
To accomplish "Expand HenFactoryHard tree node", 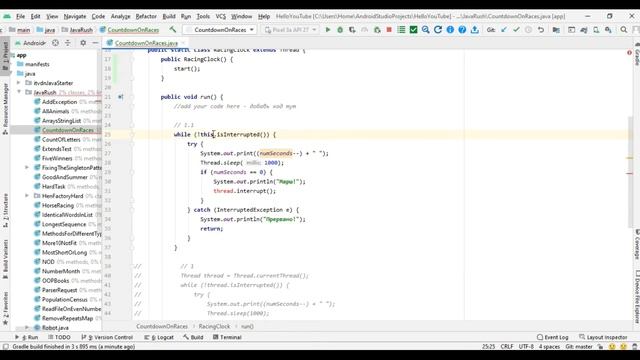I will click(27, 196).
